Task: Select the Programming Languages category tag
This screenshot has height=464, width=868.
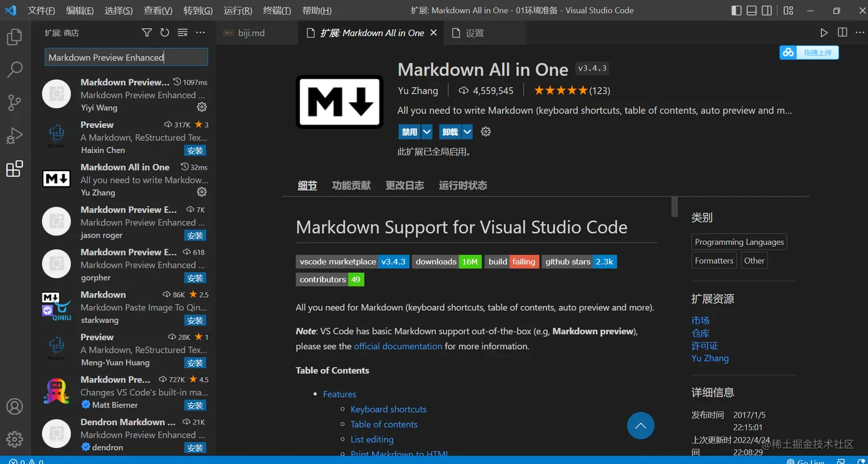Action: (739, 242)
